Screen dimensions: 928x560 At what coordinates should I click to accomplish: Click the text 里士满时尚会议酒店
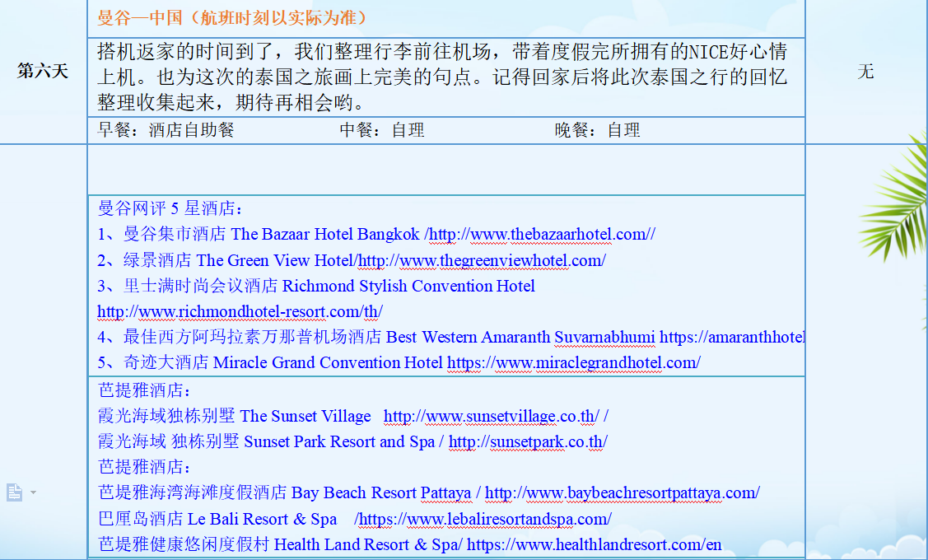point(200,286)
